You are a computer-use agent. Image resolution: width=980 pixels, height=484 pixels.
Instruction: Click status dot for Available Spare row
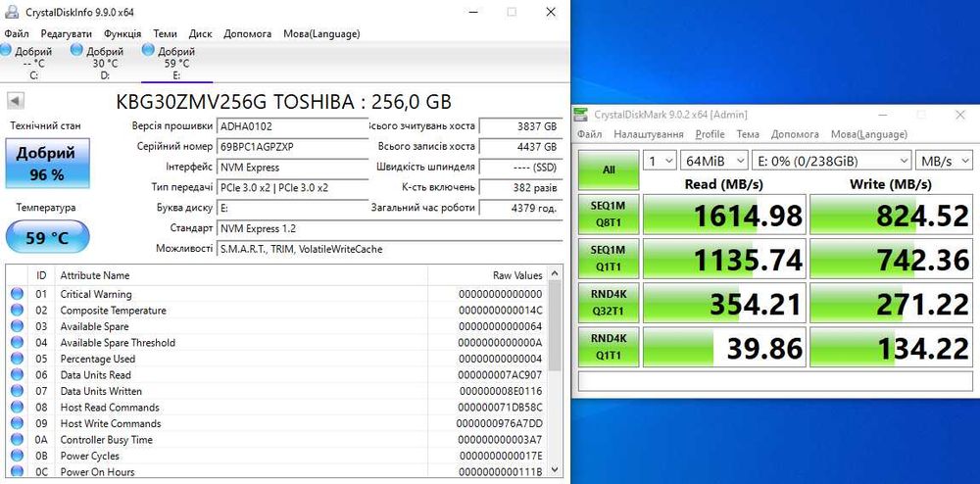point(17,326)
